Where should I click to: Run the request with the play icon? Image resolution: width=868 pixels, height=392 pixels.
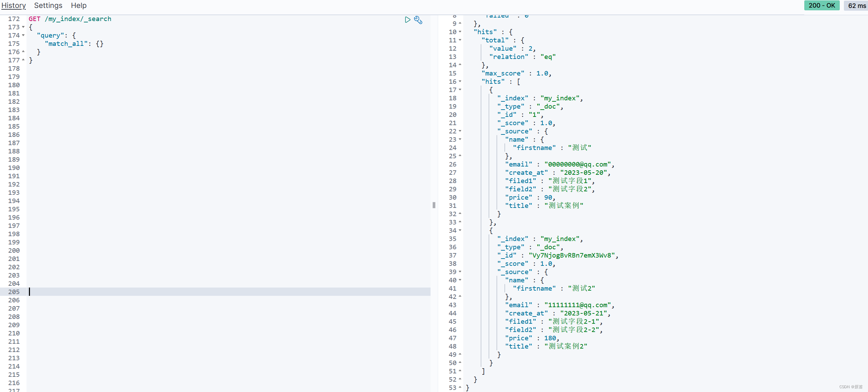click(407, 20)
